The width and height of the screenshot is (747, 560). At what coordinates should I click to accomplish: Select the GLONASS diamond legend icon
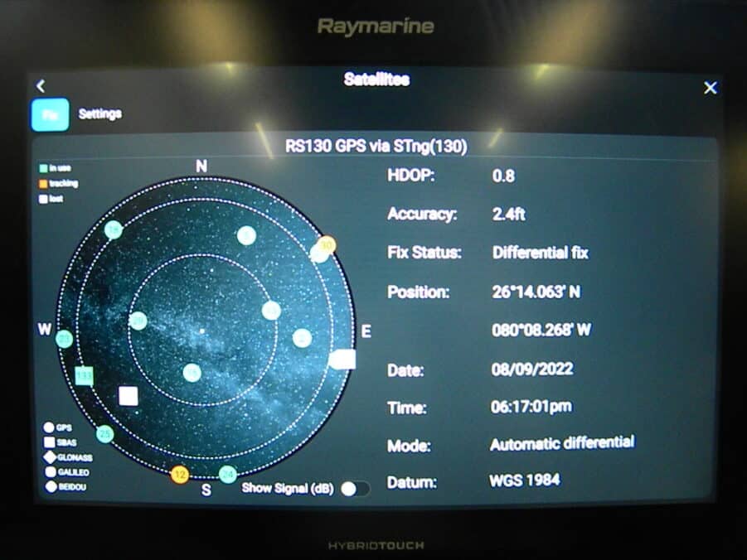tap(48, 456)
